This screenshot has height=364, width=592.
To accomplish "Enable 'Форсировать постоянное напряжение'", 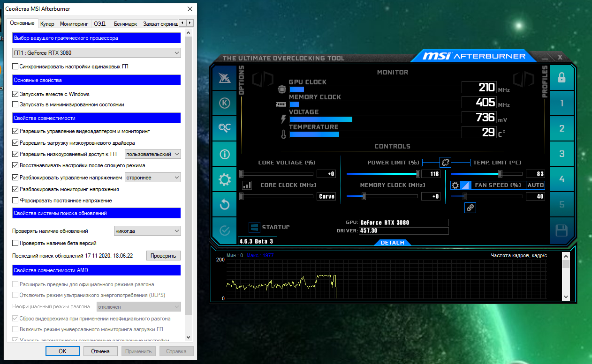I will [15, 201].
